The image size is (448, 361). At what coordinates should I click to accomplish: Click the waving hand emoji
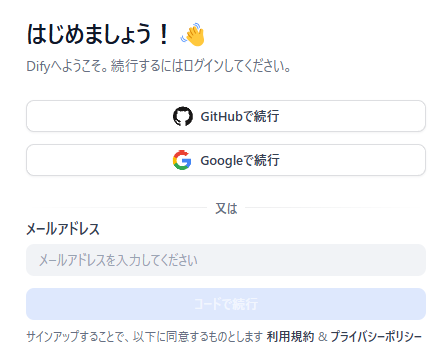click(193, 34)
